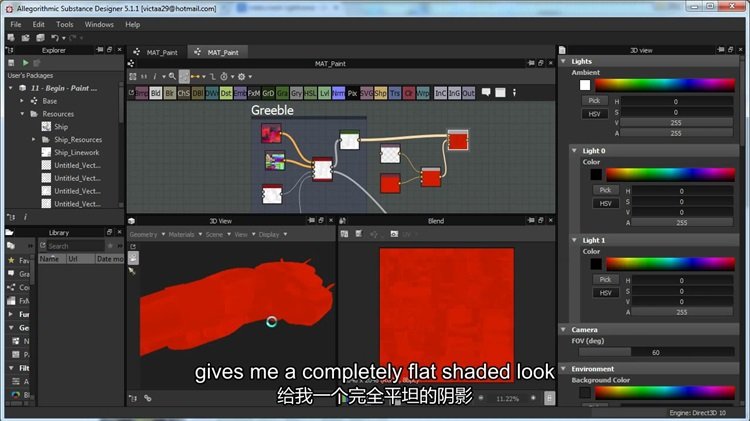Open the Materials dropdown in 3D View
750x421 pixels.
[x=183, y=234]
